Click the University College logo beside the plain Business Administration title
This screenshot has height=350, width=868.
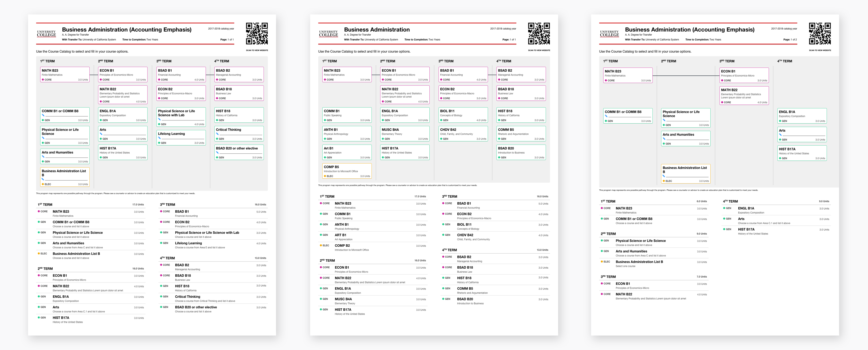coord(328,34)
